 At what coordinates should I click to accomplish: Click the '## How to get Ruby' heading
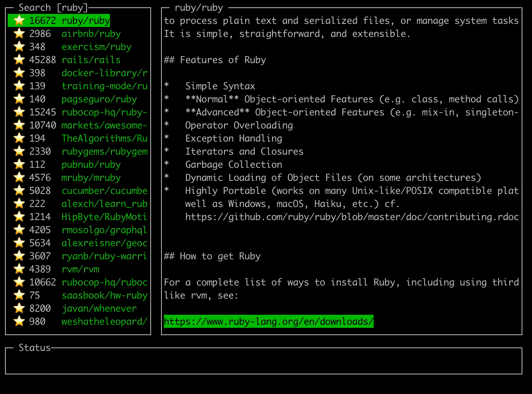[212, 256]
